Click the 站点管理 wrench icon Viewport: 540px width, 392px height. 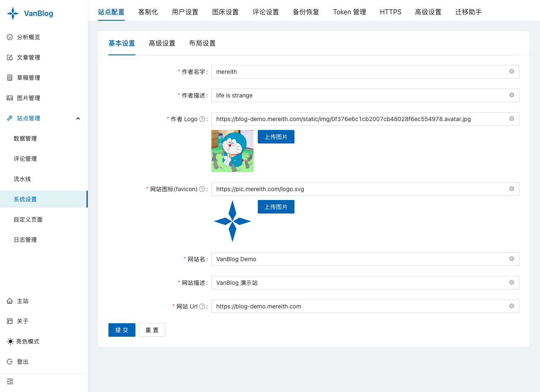tap(10, 118)
